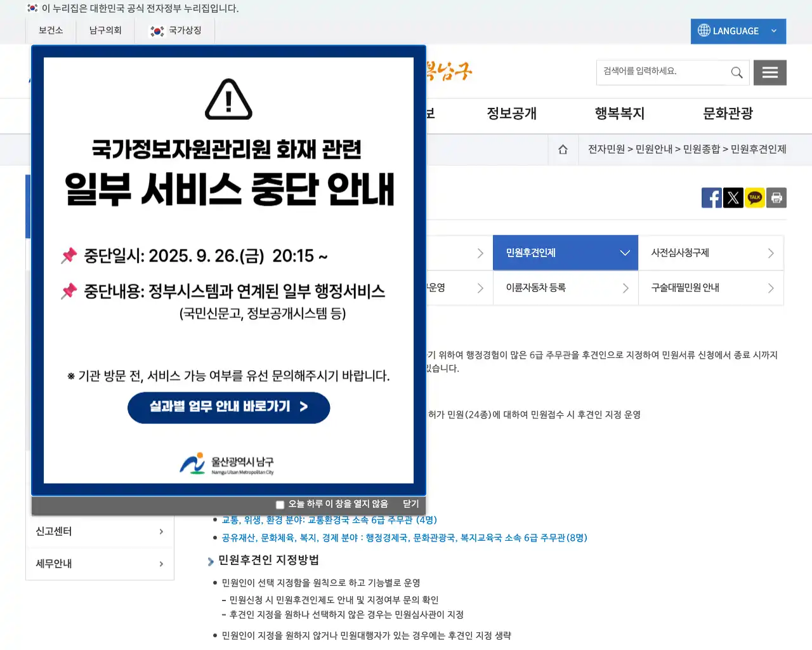Viewport: 812px width, 650px height.
Task: Close the popup with 닫기
Action: (411, 504)
